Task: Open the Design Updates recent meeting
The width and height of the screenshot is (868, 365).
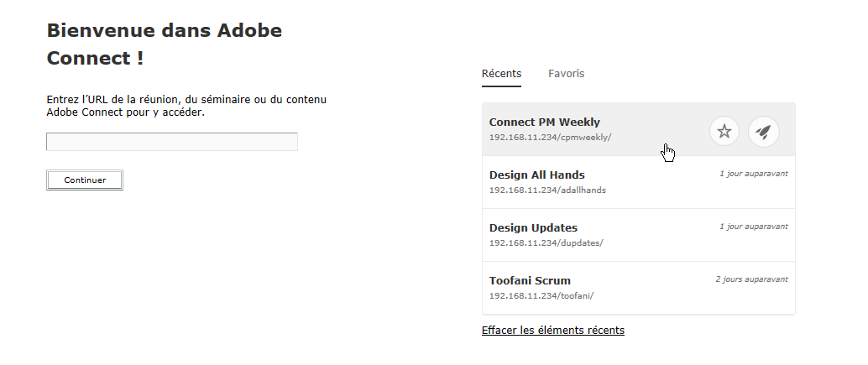Action: pos(533,228)
